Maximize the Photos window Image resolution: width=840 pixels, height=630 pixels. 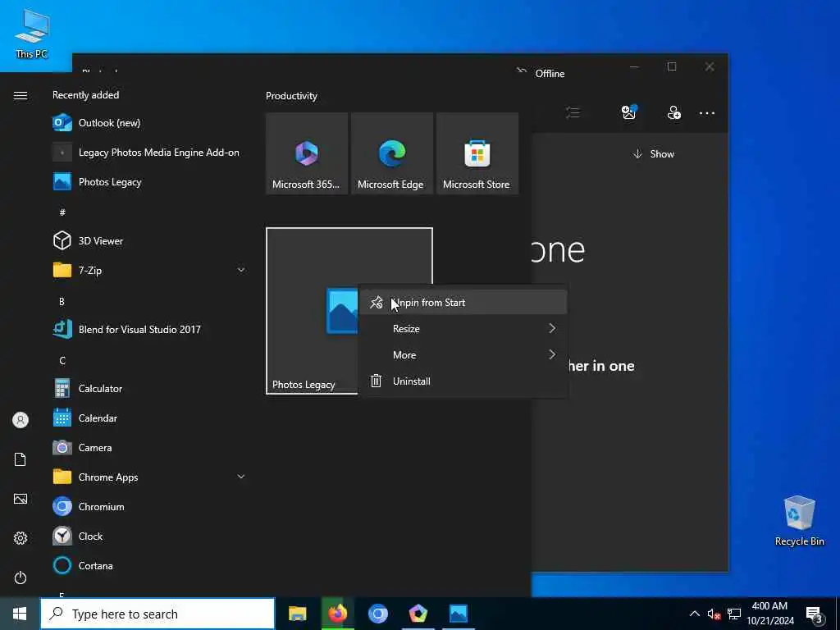coord(672,66)
